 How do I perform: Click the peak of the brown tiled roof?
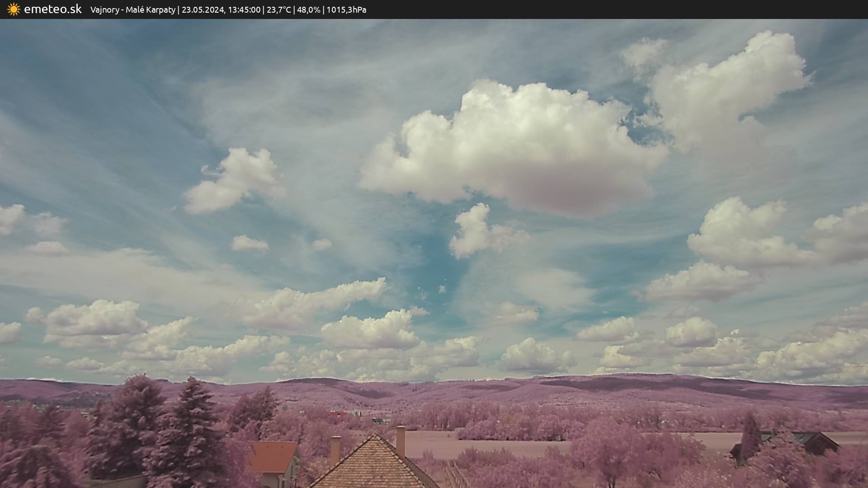click(x=374, y=436)
